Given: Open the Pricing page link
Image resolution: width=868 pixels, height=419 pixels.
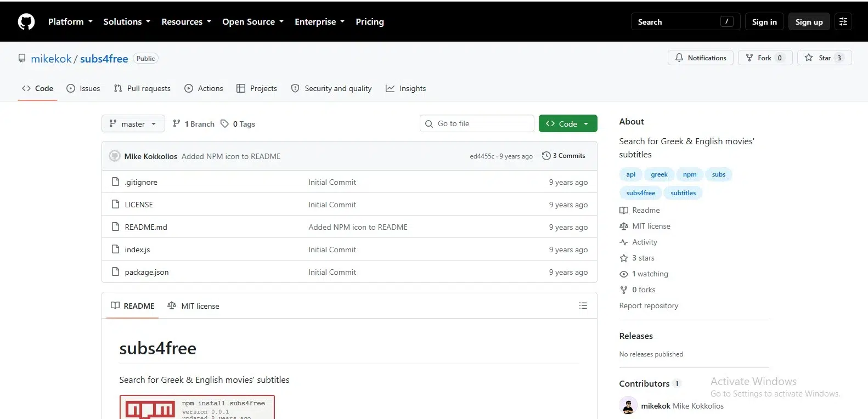Looking at the screenshot, I should (370, 22).
